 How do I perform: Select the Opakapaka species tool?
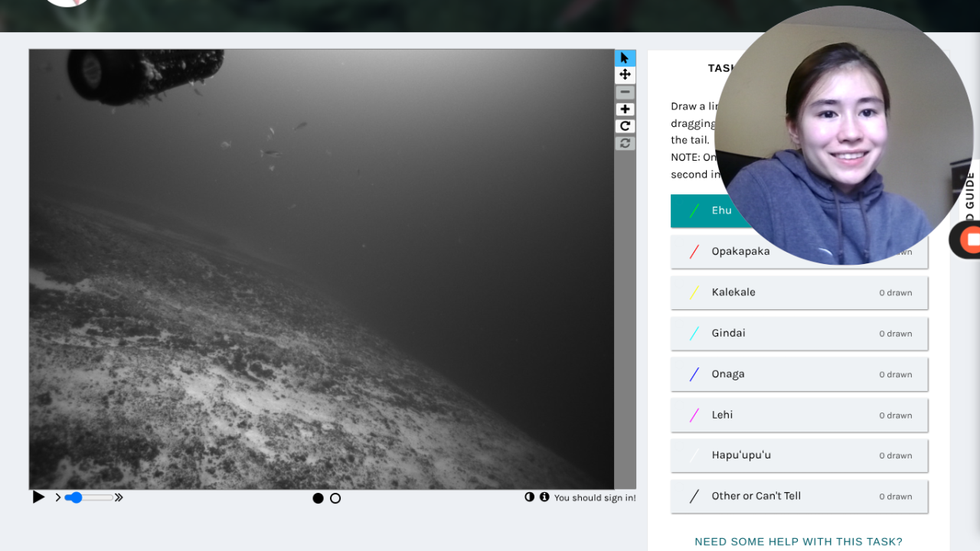[799, 252]
